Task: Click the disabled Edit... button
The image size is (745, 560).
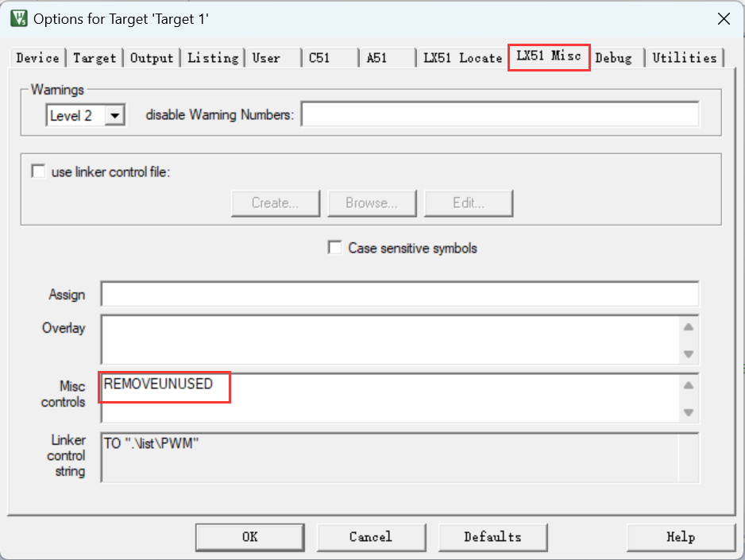Action: coord(469,203)
